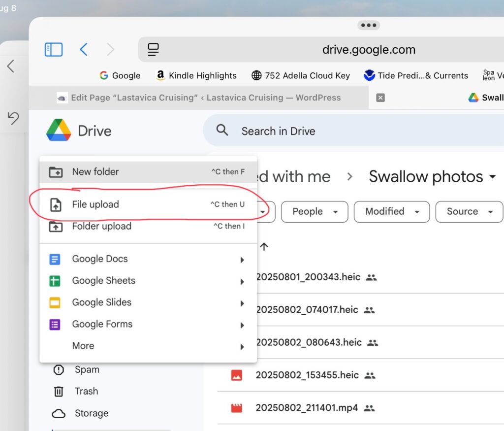Go to Shared with me breadcrumb
This screenshot has height=431, width=504.
[x=293, y=176]
